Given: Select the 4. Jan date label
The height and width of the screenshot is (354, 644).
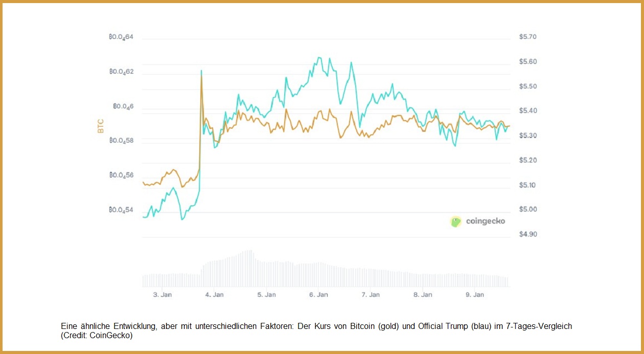Looking at the screenshot, I should tap(215, 295).
